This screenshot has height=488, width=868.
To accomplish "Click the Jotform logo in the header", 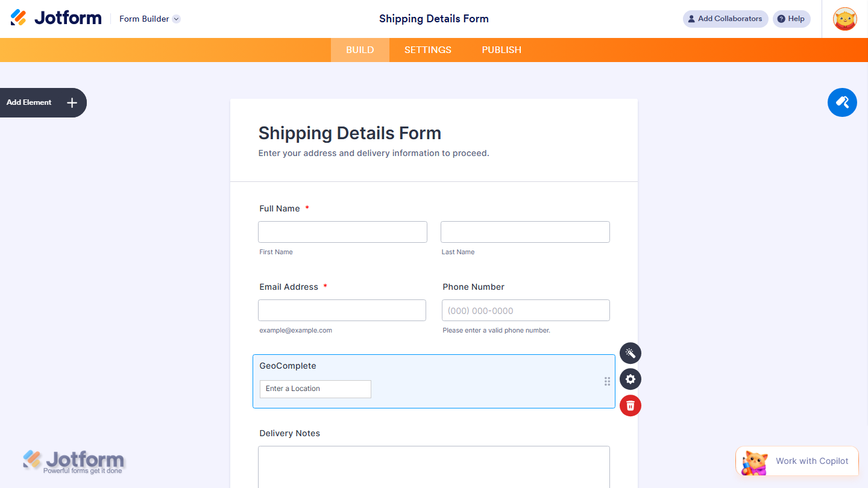I will pos(55,17).
